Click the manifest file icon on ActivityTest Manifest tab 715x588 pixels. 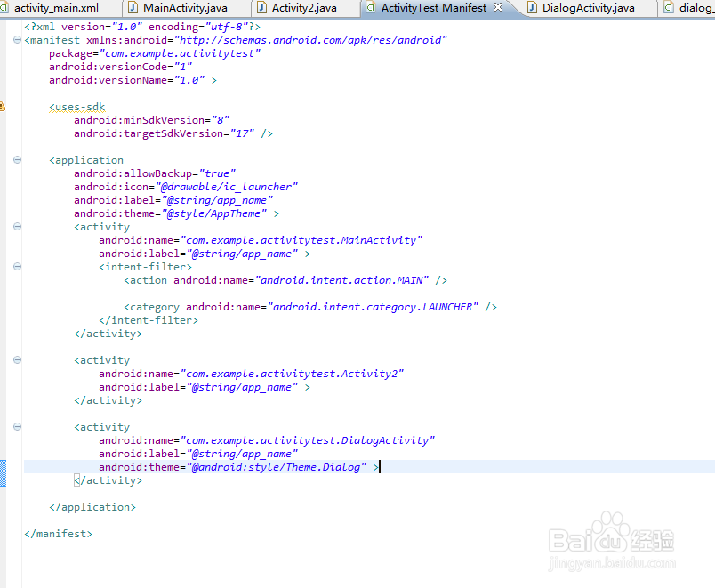tap(371, 7)
